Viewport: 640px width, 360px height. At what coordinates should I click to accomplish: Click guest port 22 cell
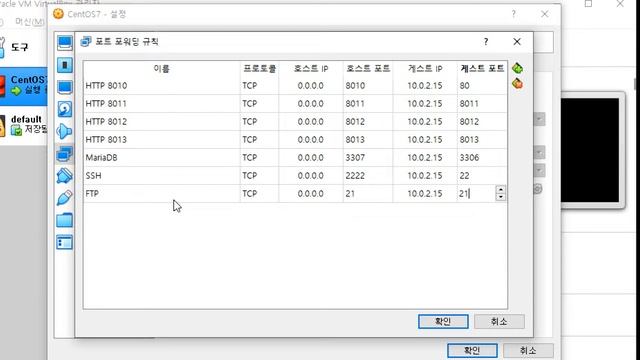click(482, 176)
